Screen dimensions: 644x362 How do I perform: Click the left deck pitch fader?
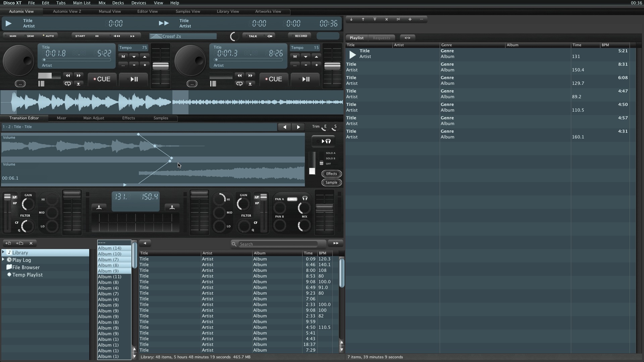coord(161,66)
